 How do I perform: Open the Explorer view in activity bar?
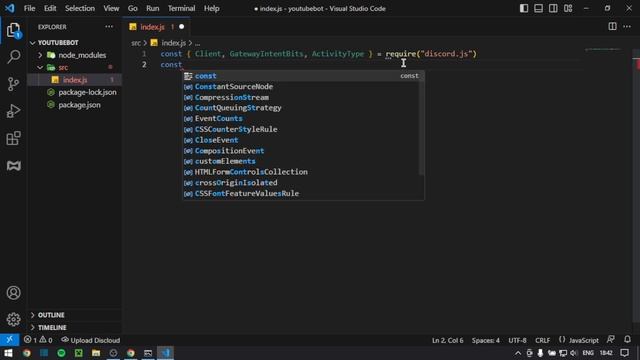(13, 30)
